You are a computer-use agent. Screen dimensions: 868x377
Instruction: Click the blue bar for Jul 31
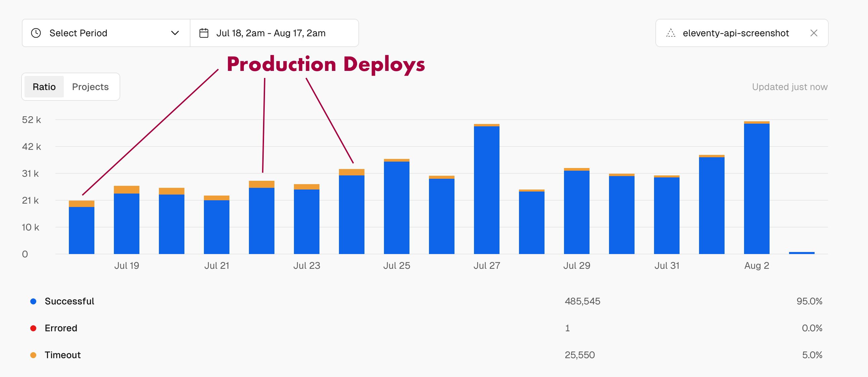coord(666,216)
